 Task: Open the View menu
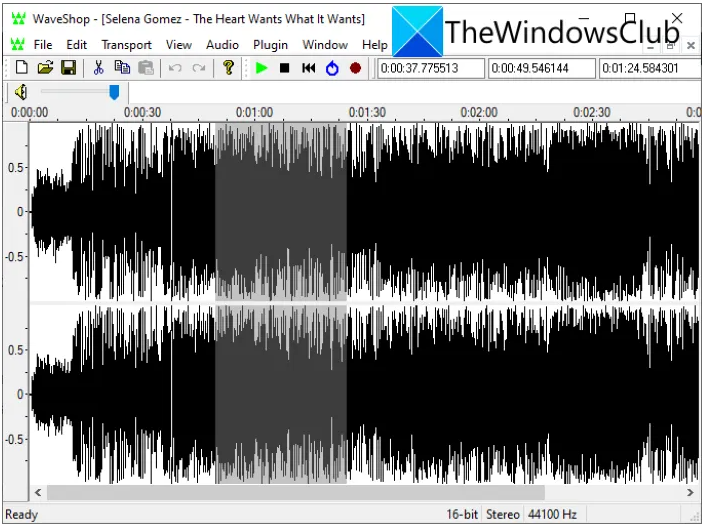179,45
